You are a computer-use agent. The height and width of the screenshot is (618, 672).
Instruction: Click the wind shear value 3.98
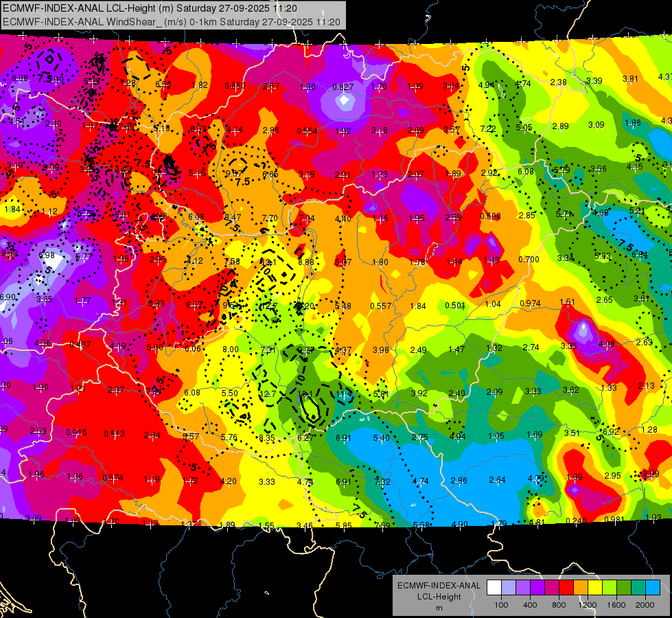pos(380,350)
